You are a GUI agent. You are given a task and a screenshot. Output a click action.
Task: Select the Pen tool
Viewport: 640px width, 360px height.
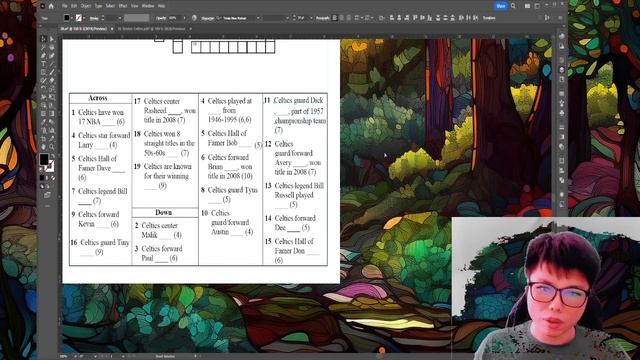[x=44, y=56]
